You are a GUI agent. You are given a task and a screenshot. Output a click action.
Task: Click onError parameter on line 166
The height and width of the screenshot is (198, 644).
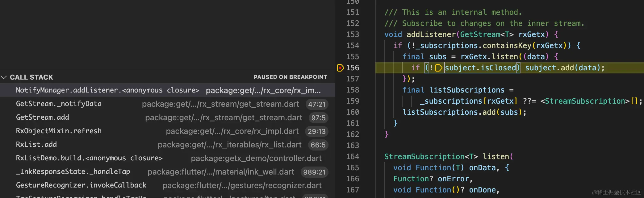pos(453,179)
